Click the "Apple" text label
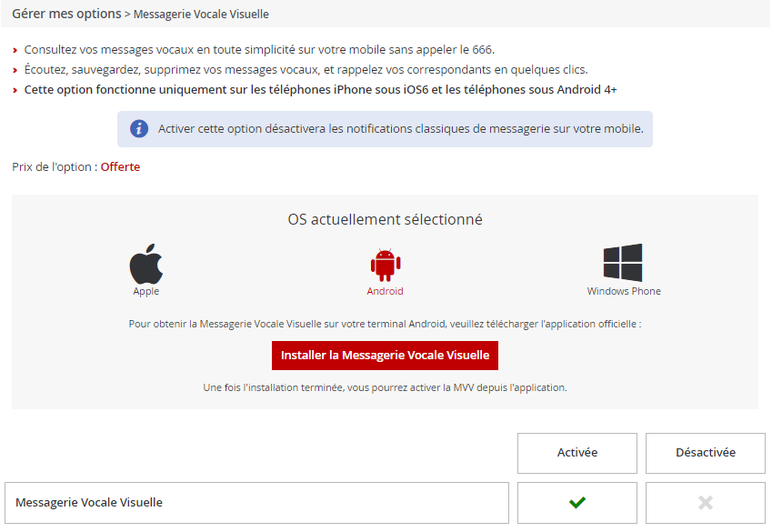772x532 pixels. point(145,292)
